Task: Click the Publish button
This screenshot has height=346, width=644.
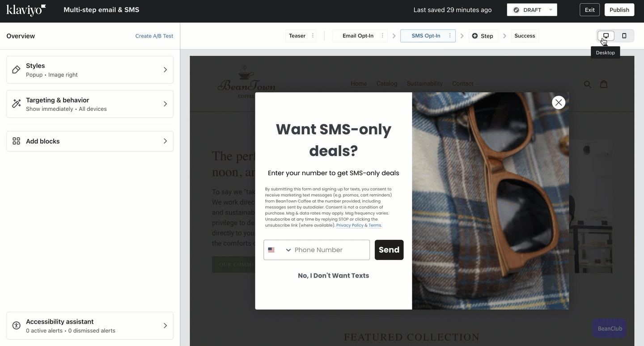Action: tap(619, 10)
